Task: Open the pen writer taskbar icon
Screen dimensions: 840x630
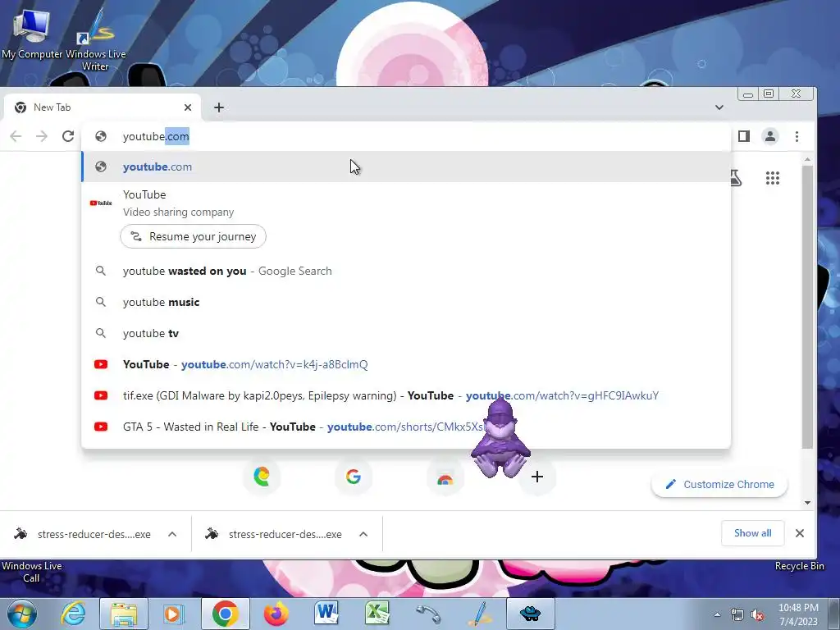Action: [479, 614]
